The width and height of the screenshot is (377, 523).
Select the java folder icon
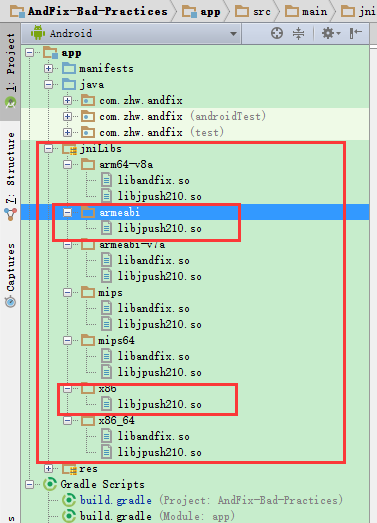(69, 84)
